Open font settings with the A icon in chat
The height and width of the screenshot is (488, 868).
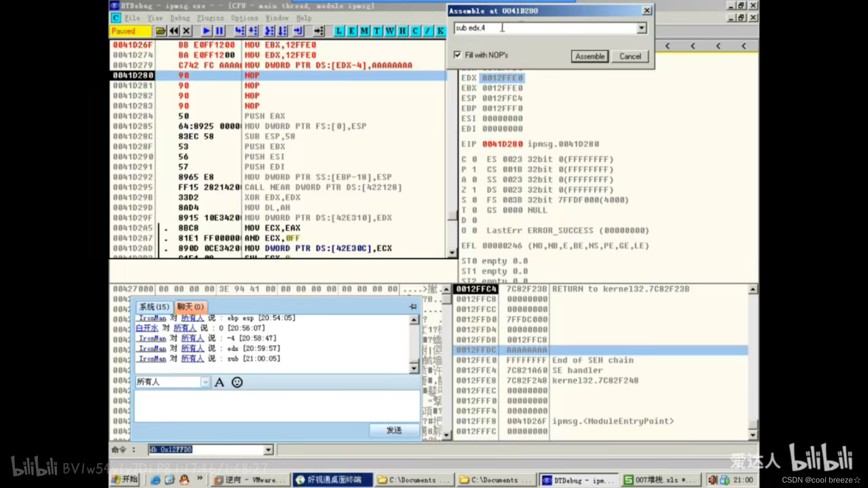pos(219,382)
